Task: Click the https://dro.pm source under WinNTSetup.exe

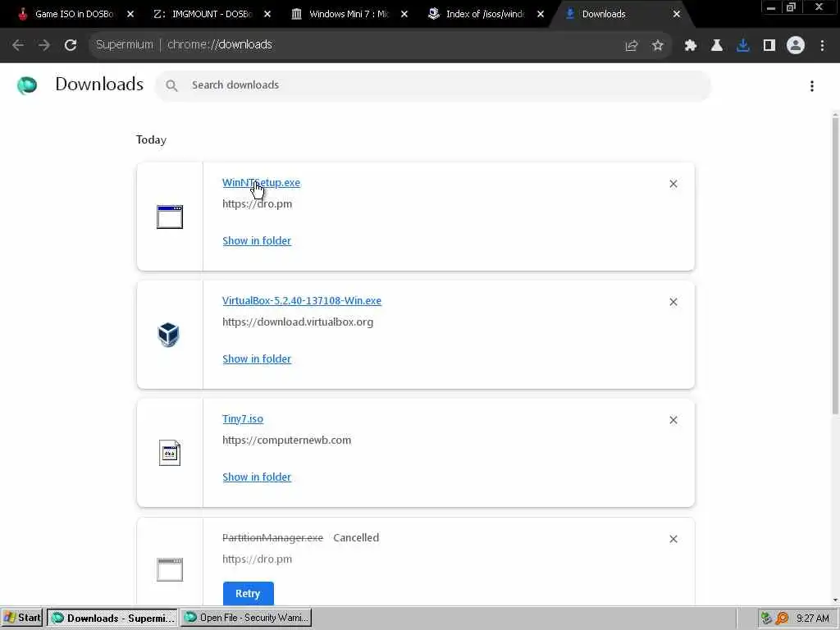Action: click(x=257, y=204)
